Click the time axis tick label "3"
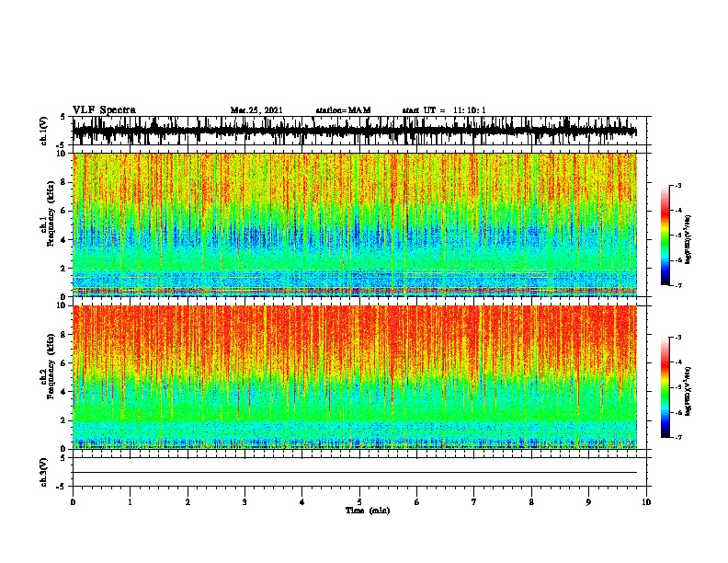 [x=245, y=502]
